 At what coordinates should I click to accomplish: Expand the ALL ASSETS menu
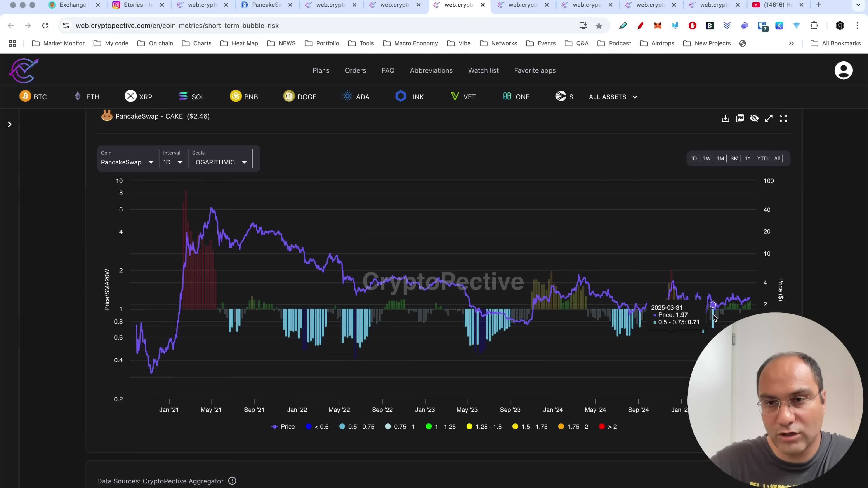613,97
